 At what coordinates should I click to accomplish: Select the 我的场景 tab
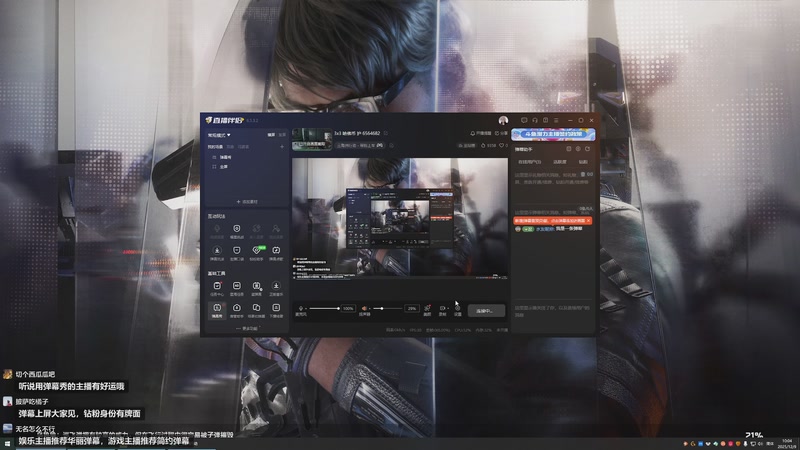point(215,146)
